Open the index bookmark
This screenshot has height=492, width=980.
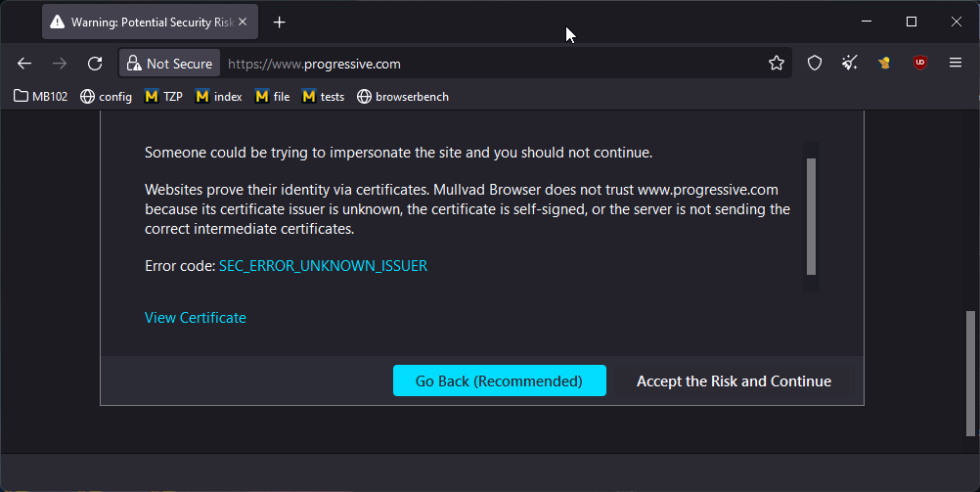[x=219, y=96]
